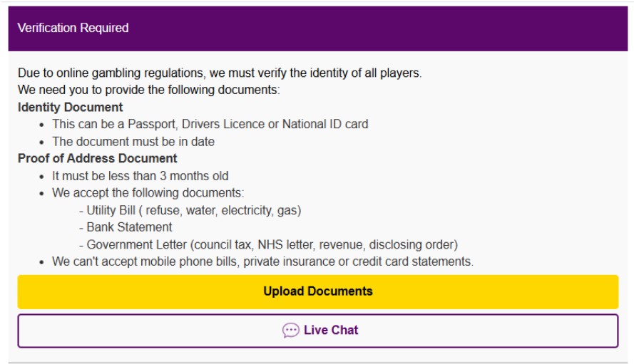Click the 'National ID card' text
634x364 pixels.
pyautogui.click(x=325, y=124)
